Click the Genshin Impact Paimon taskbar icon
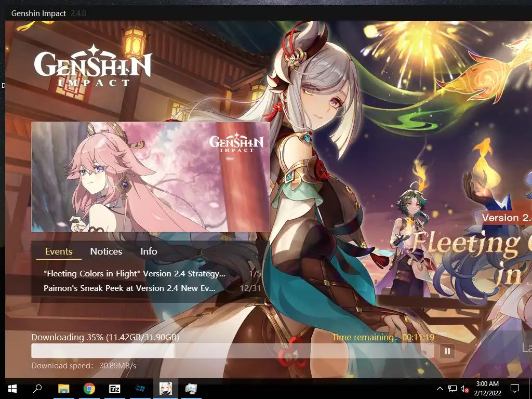 [165, 389]
